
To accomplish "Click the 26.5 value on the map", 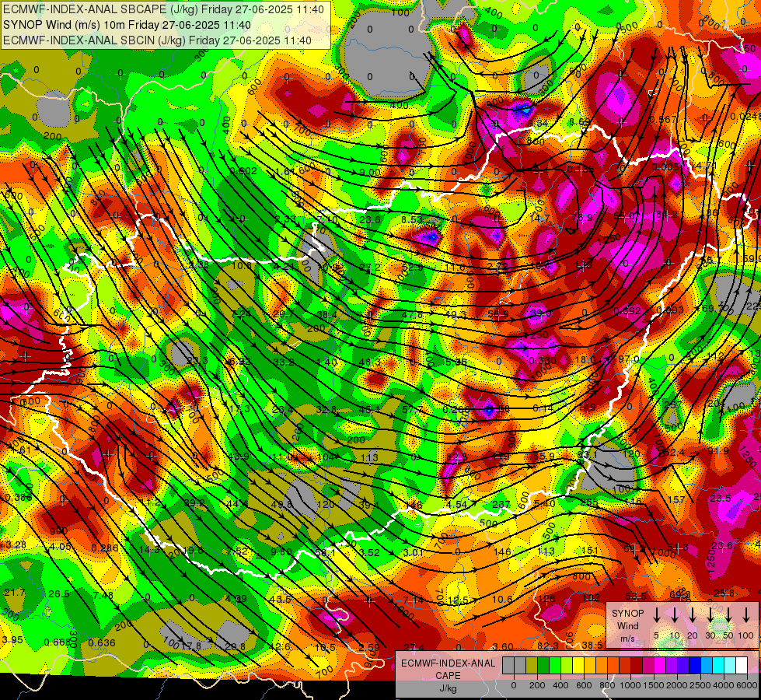I will click(x=59, y=594).
